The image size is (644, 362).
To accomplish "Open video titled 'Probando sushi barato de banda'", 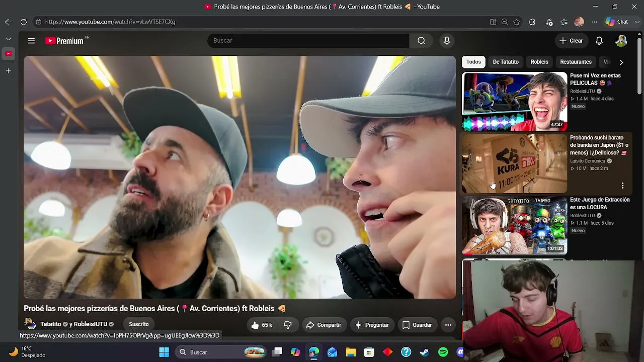I will tap(599, 145).
